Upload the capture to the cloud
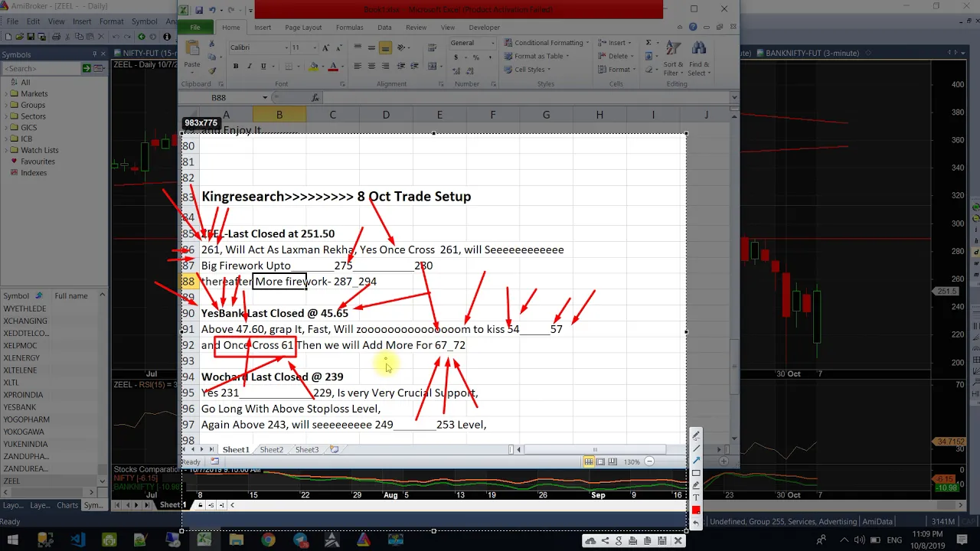 pyautogui.click(x=591, y=540)
